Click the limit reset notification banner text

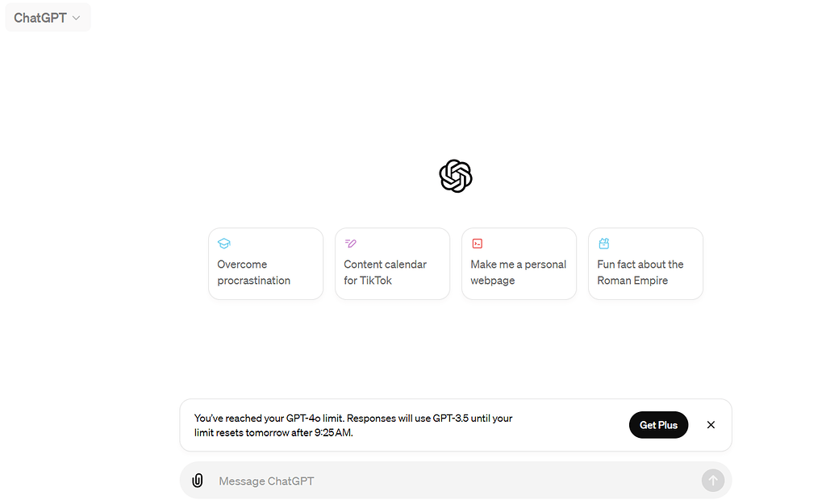coord(353,425)
